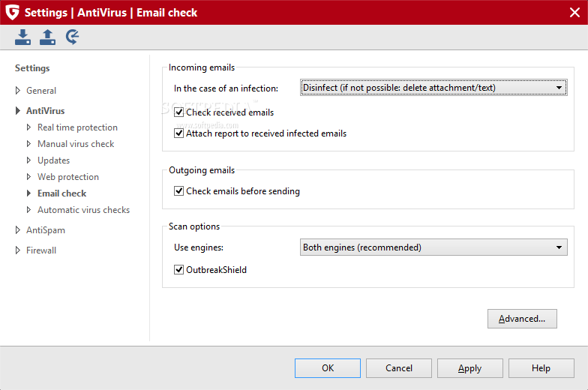This screenshot has width=588, height=390.
Task: Expand the General tree arrow
Action: coord(18,90)
